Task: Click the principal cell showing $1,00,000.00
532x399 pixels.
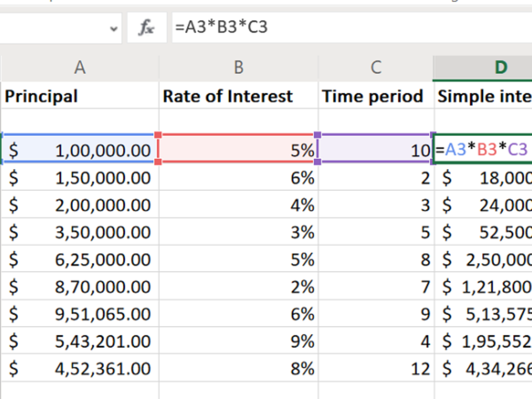Action: [80, 151]
